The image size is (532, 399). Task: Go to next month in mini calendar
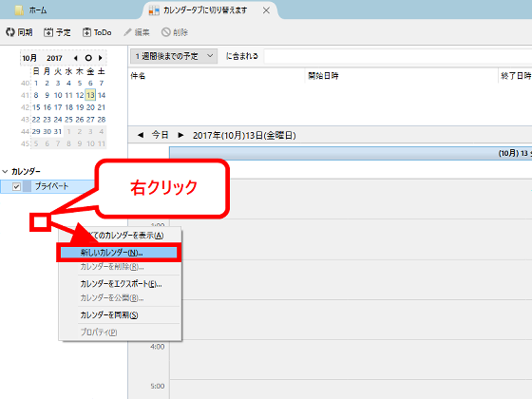[x=101, y=58]
